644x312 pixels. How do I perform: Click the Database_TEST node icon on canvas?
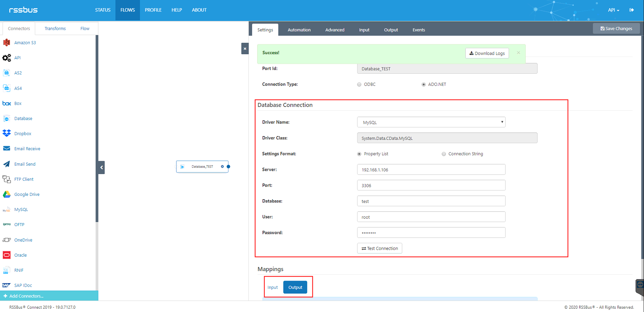(x=182, y=167)
